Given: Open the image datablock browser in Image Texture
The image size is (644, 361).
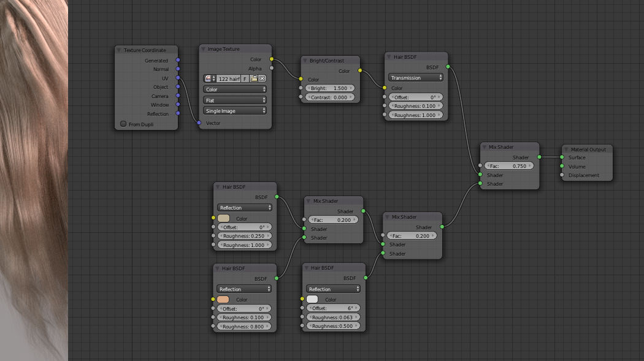Looking at the screenshot, I should click(x=210, y=78).
